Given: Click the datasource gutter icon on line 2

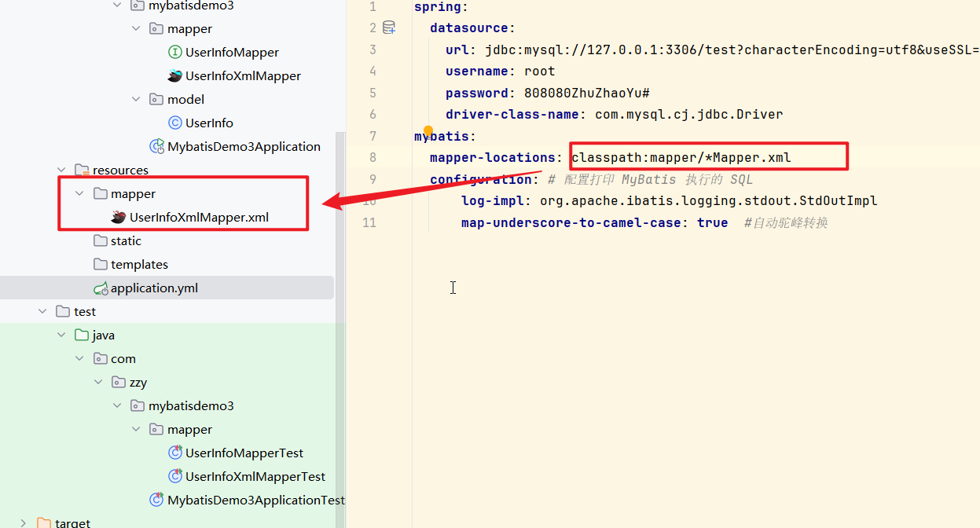Looking at the screenshot, I should pyautogui.click(x=389, y=28).
